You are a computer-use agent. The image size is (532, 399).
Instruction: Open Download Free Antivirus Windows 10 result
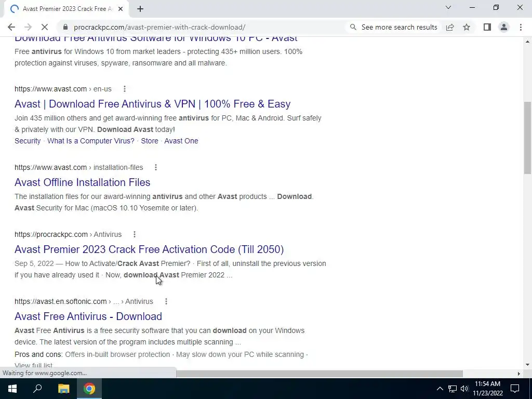(x=156, y=39)
